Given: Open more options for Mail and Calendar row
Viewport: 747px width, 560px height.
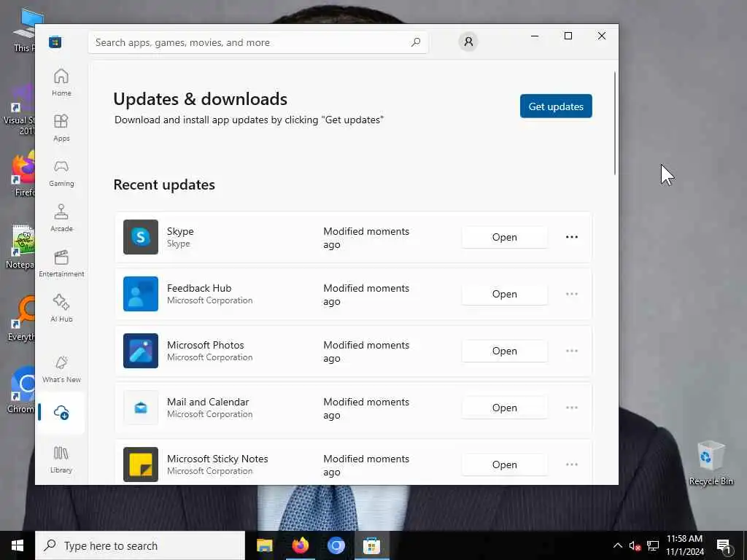Looking at the screenshot, I should point(572,408).
